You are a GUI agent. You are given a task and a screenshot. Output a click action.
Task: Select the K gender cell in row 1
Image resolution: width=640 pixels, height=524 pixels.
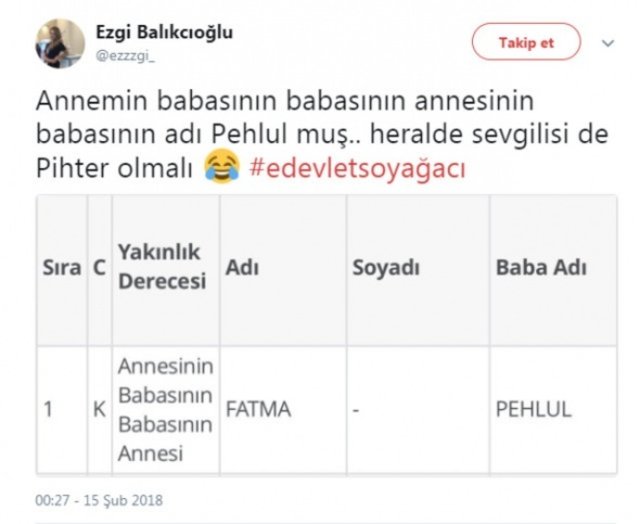(100, 410)
